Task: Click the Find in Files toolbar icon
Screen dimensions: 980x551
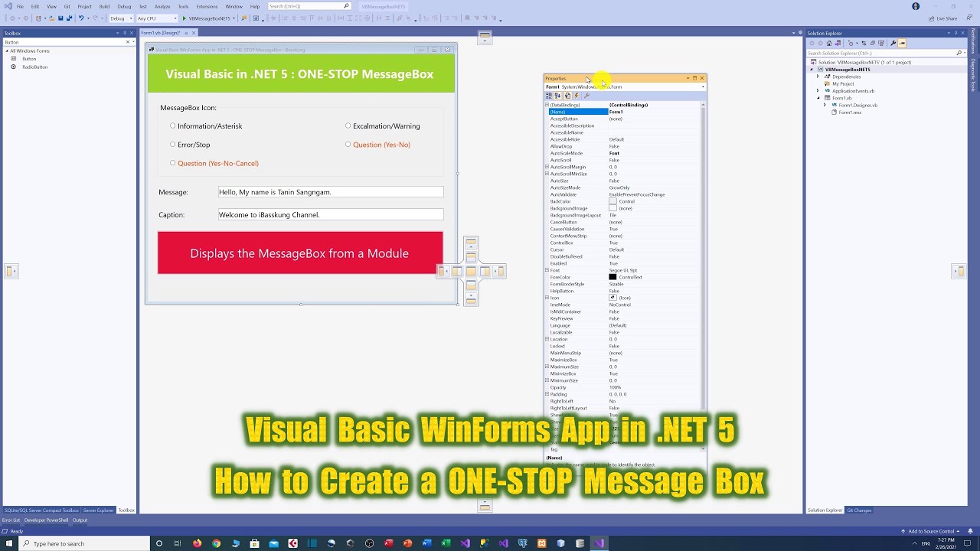Action: [244, 18]
